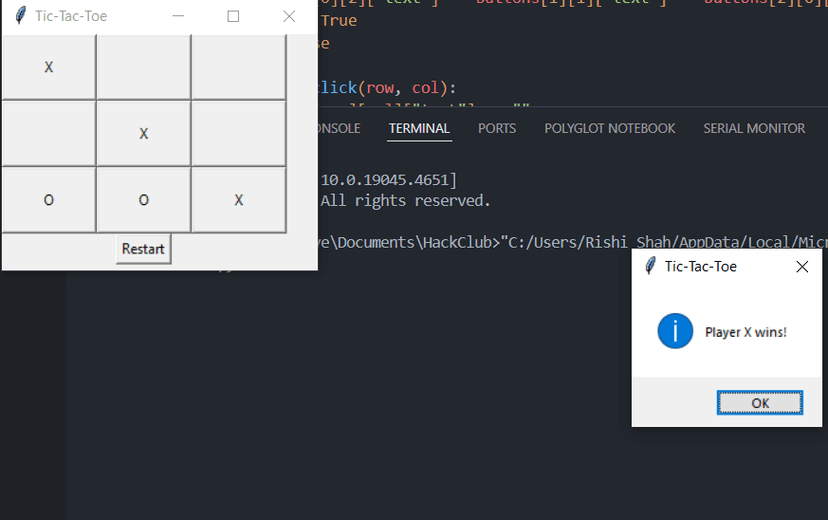Click the empty top-middle cell
This screenshot has width=828, height=520.
click(x=144, y=67)
